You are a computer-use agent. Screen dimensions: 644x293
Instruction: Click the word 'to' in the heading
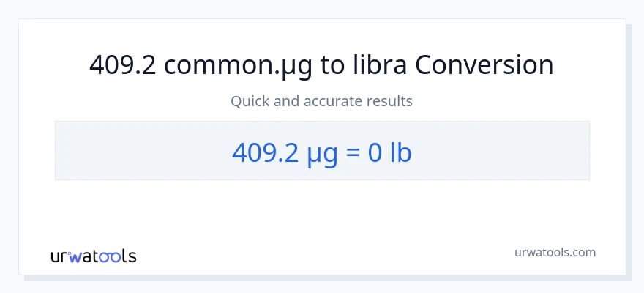pyautogui.click(x=333, y=65)
